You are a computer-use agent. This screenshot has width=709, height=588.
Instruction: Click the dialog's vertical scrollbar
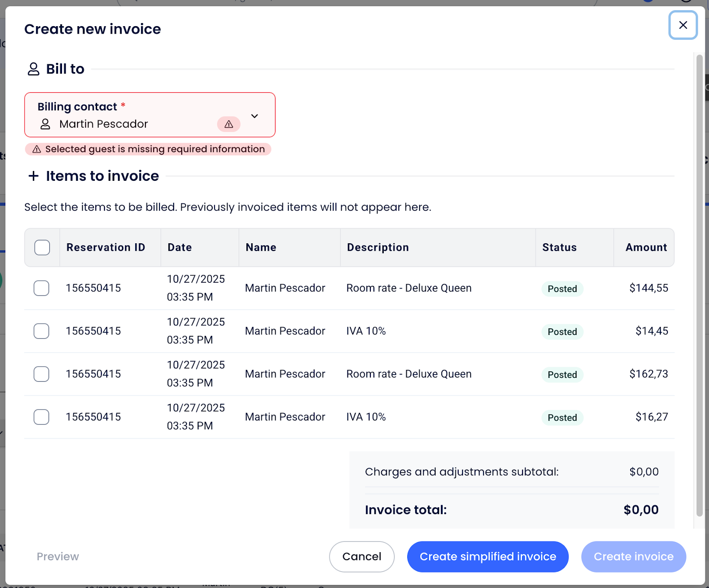(699, 284)
